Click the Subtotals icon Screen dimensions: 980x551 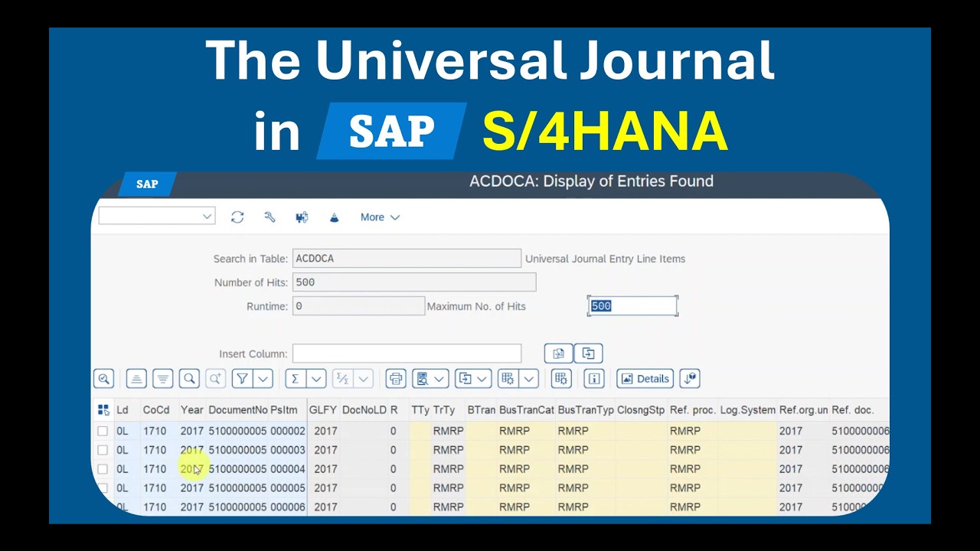pyautogui.click(x=342, y=378)
